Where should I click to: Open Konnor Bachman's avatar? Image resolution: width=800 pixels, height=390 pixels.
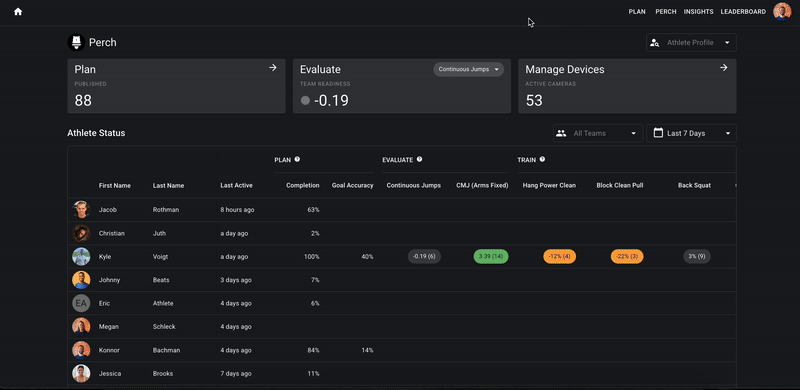coord(81,350)
